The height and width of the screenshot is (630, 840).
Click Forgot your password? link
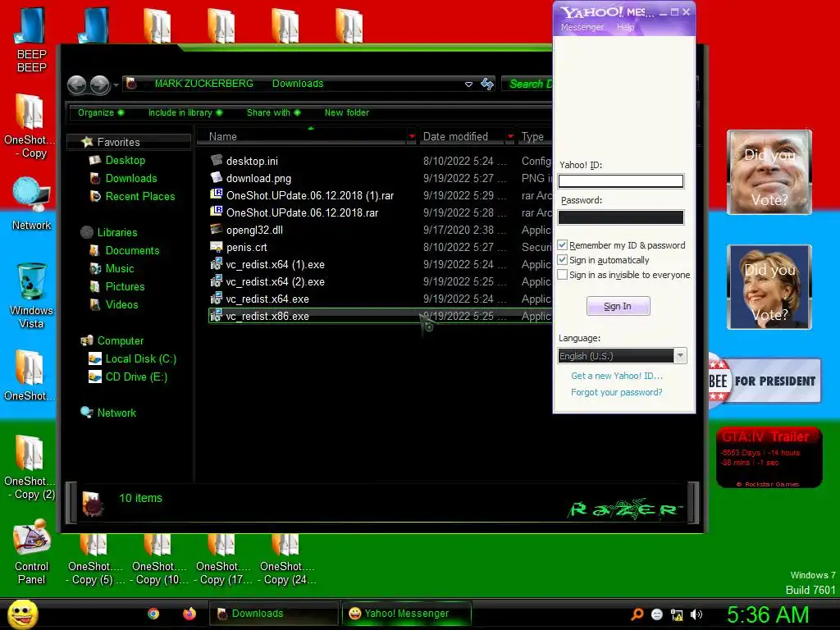(x=617, y=392)
